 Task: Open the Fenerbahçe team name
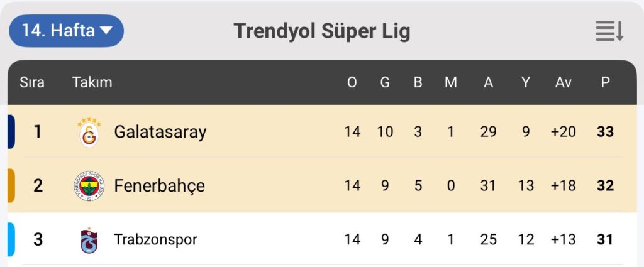point(159,186)
